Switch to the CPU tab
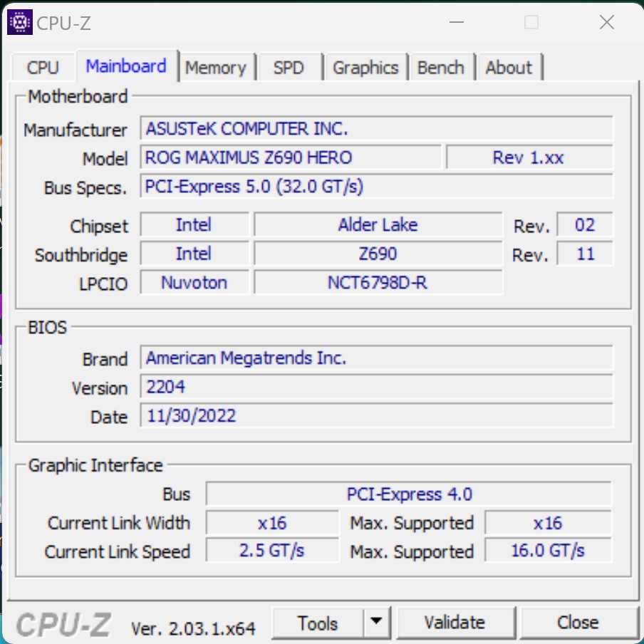 [x=43, y=68]
